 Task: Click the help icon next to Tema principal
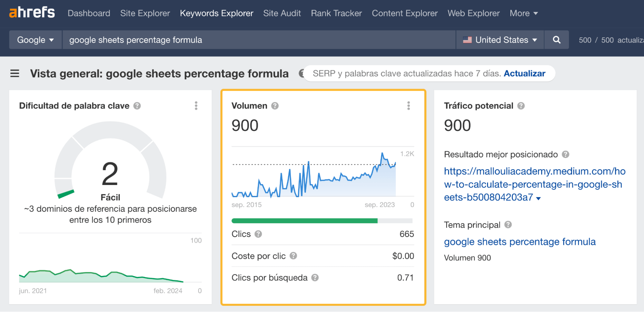coord(508,225)
